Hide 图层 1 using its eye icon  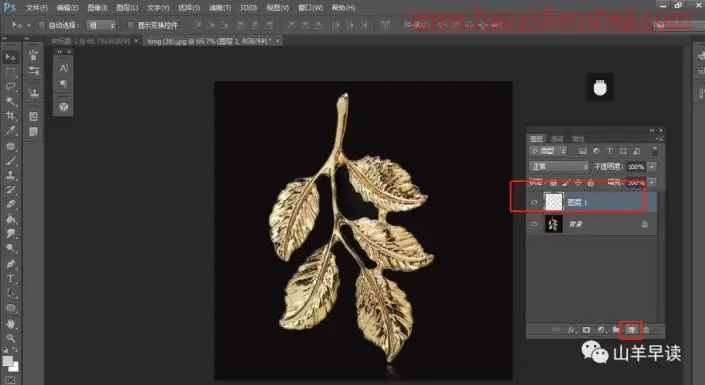point(534,202)
